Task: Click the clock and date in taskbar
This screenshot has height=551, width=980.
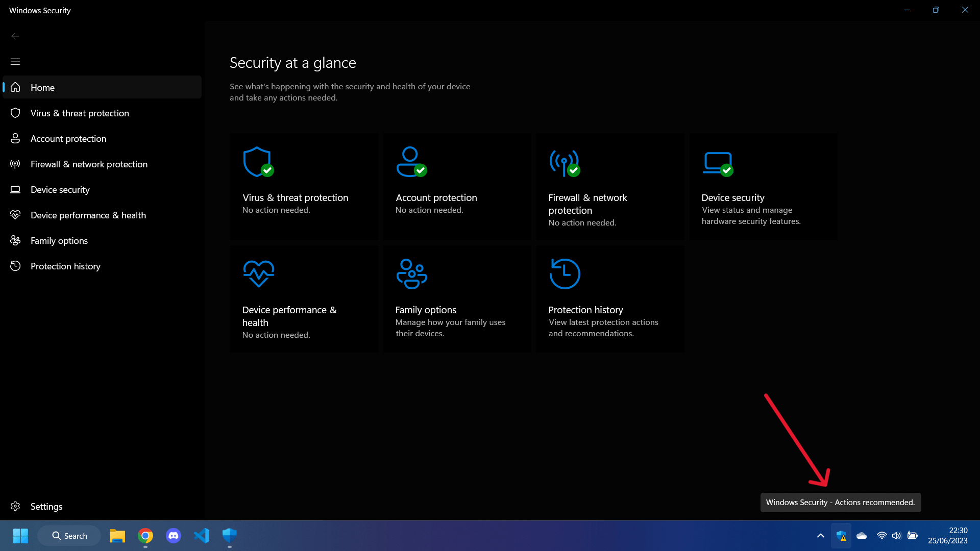Action: pyautogui.click(x=947, y=536)
